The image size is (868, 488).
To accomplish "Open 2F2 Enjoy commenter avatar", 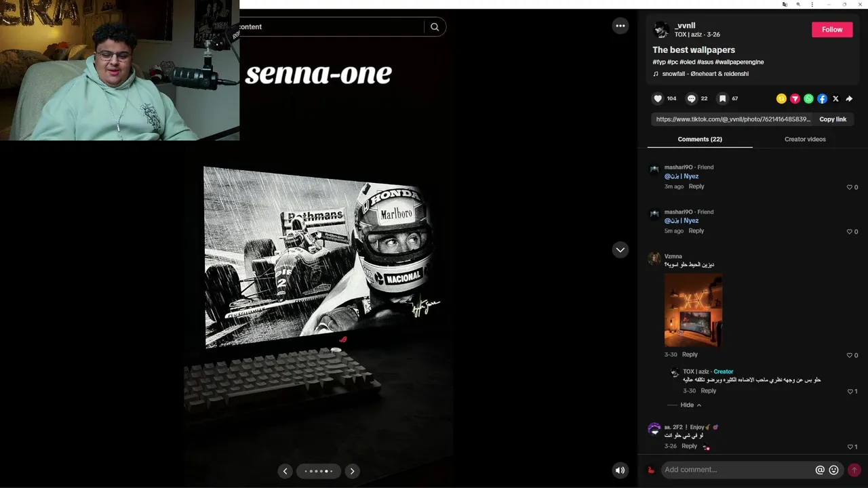I will pyautogui.click(x=654, y=428).
